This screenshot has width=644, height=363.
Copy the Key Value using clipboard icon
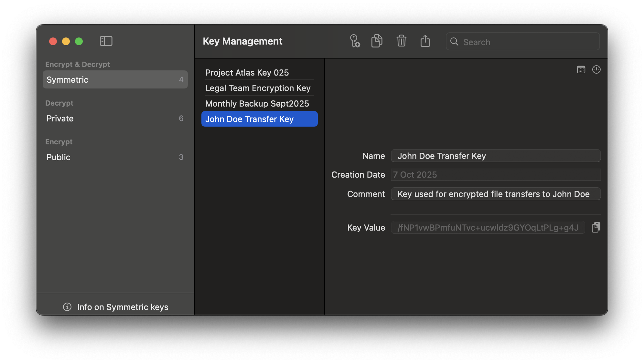pos(596,227)
